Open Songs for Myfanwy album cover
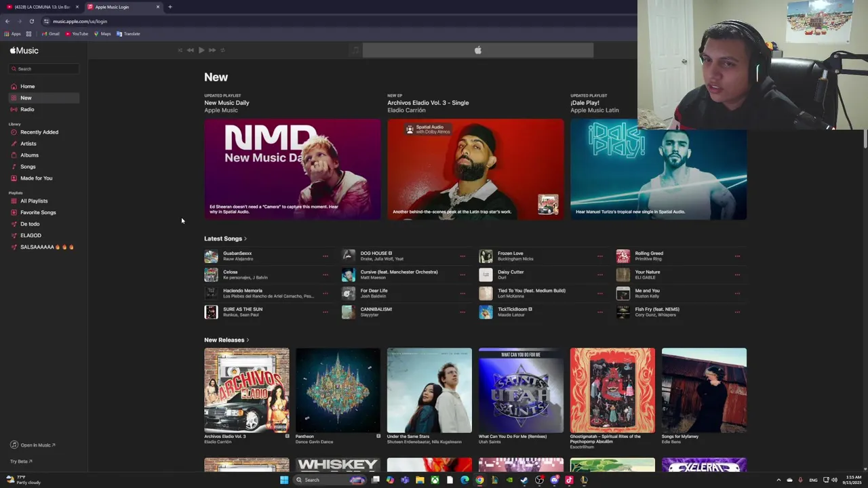 coord(704,390)
